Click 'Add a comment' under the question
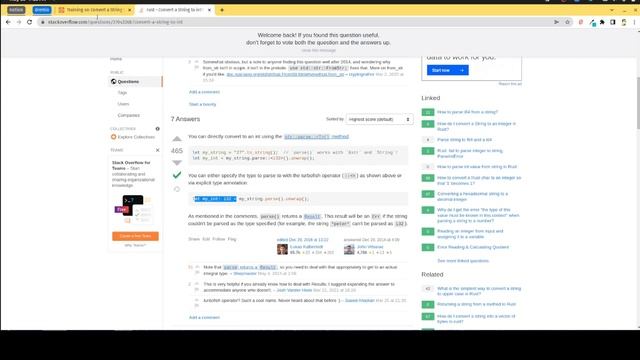The width and height of the screenshot is (640, 360). [204, 92]
